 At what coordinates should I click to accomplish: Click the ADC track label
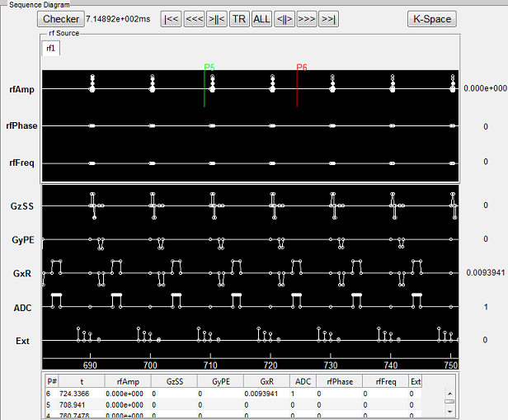[x=22, y=308]
